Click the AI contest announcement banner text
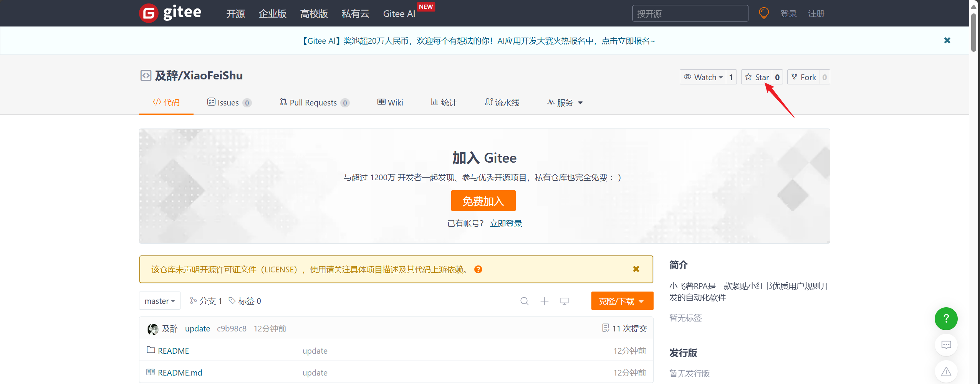980x384 pixels. click(x=477, y=41)
